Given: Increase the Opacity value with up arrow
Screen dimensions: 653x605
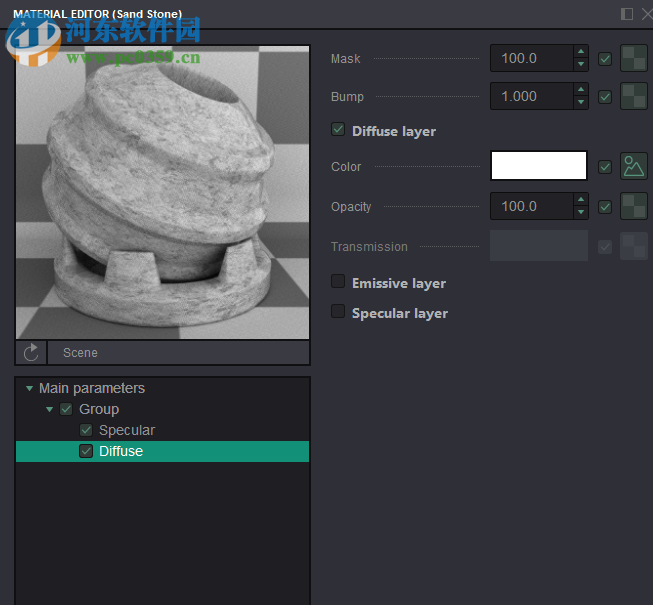Looking at the screenshot, I should [581, 199].
